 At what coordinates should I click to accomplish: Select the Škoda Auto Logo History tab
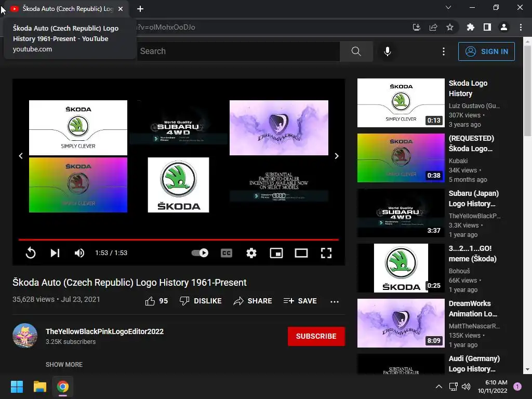click(x=68, y=9)
